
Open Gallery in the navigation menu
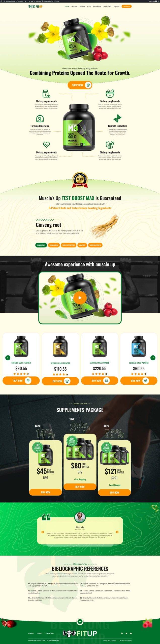pyautogui.click(x=82, y=6)
